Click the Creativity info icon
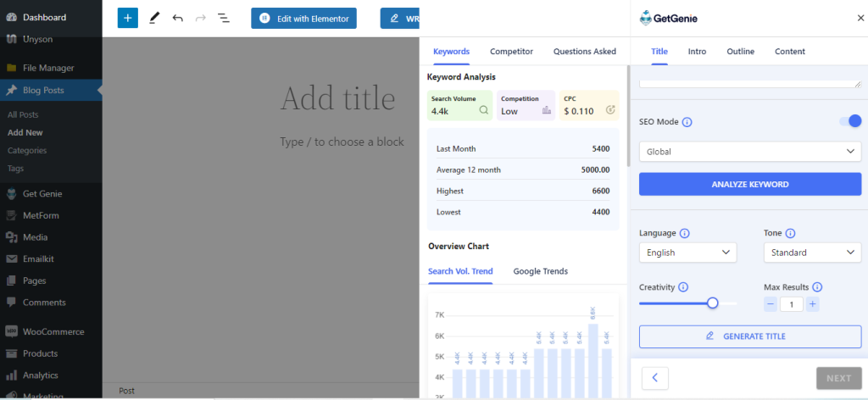Viewport: 868px width, 400px height. coord(683,287)
